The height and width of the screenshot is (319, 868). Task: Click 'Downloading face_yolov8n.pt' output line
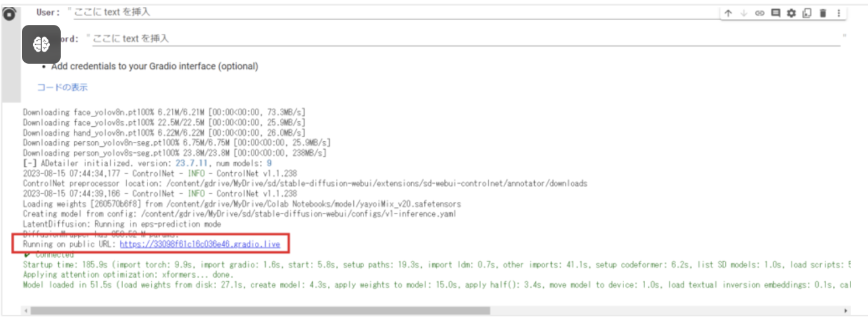point(164,112)
